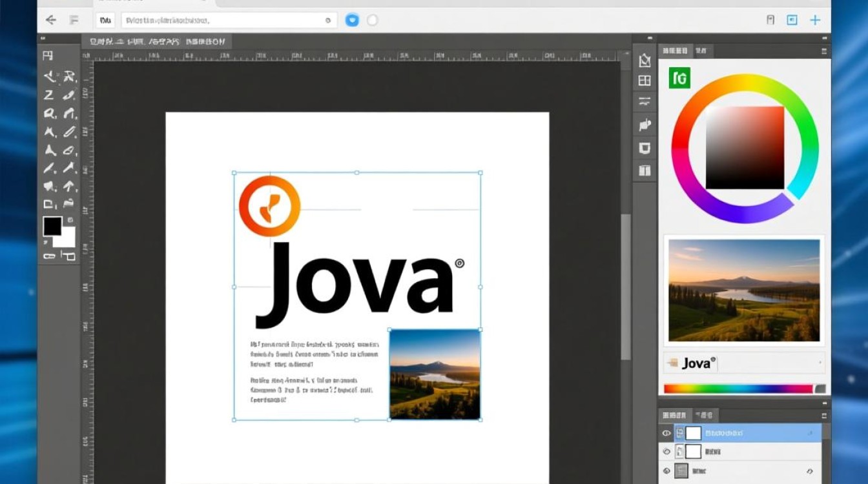Click the top icon in the right panel strip

[x=644, y=61]
